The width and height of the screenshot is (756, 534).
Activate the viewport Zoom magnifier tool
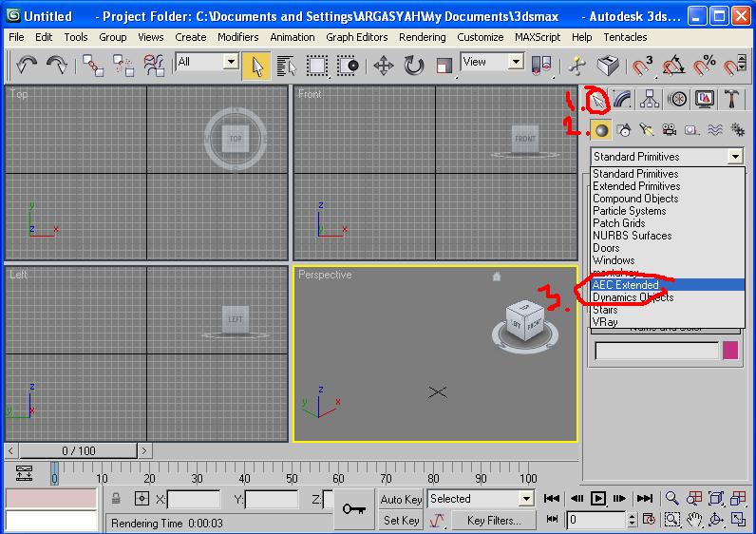671,498
